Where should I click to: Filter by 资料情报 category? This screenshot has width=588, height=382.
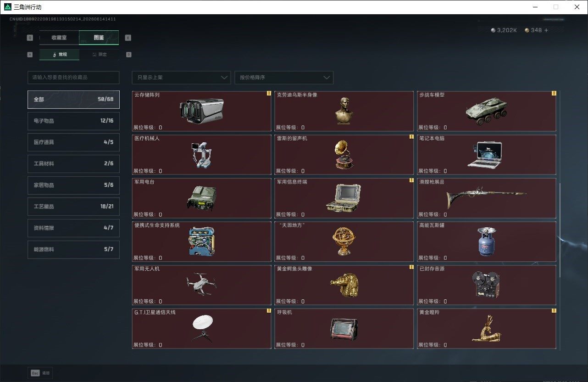pos(73,228)
